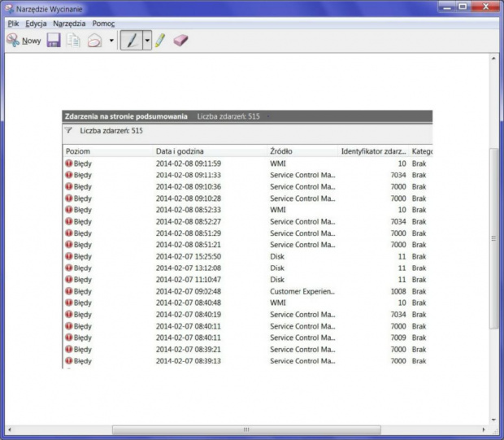This screenshot has width=504, height=440.
Task: Open the Plik menu
Action: pyautogui.click(x=13, y=24)
